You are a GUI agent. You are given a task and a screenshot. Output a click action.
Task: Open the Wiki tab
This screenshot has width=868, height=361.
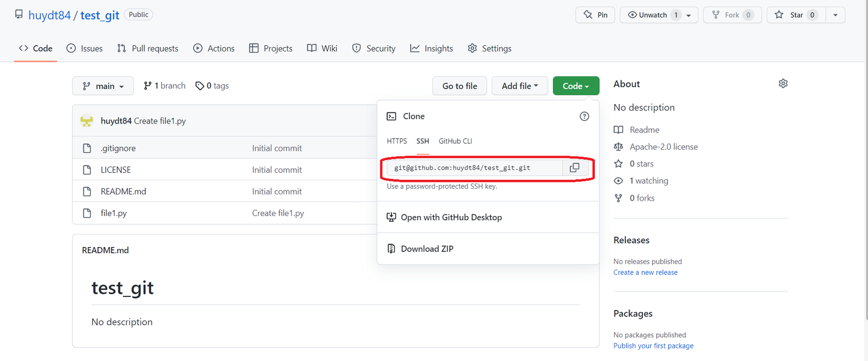(322, 48)
